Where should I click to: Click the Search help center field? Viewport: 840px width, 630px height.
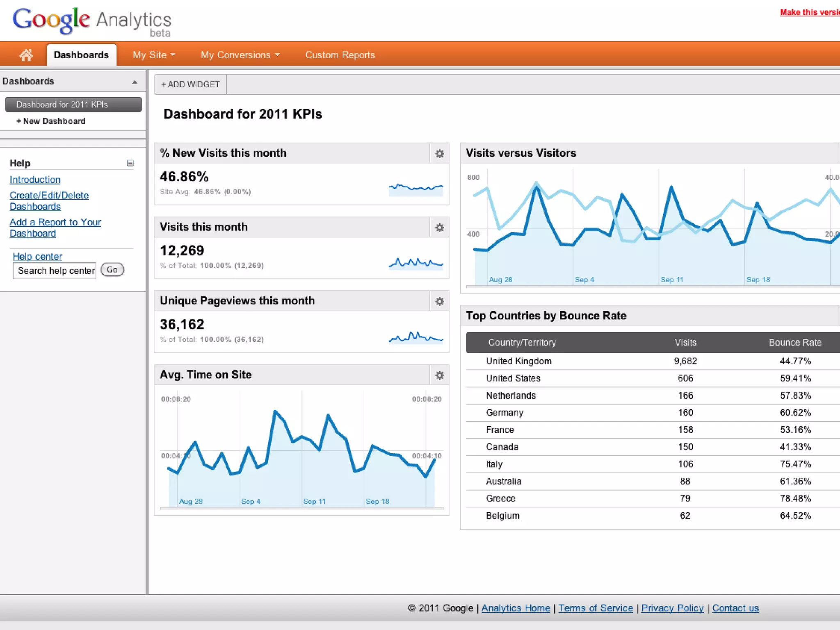click(x=55, y=271)
